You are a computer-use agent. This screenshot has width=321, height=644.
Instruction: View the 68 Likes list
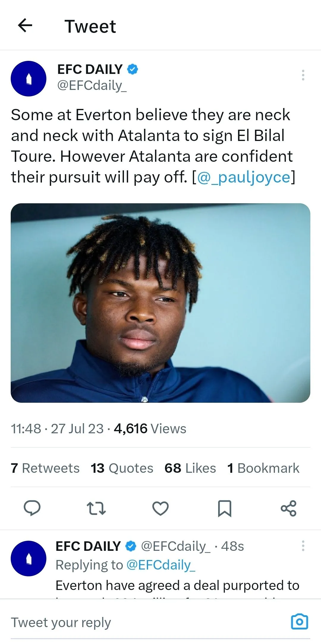190,468
